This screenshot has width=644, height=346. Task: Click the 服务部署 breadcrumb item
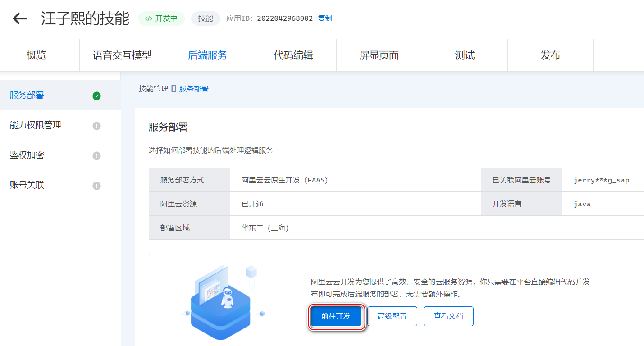194,89
